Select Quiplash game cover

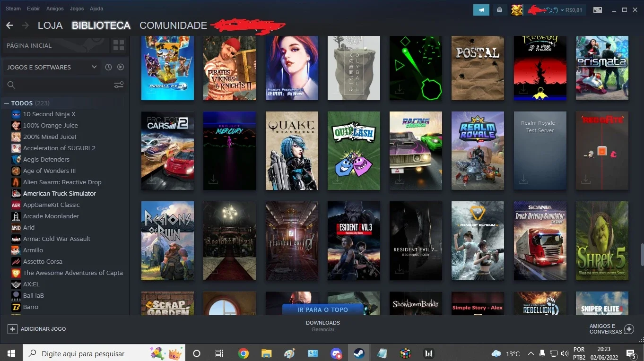[x=354, y=151]
